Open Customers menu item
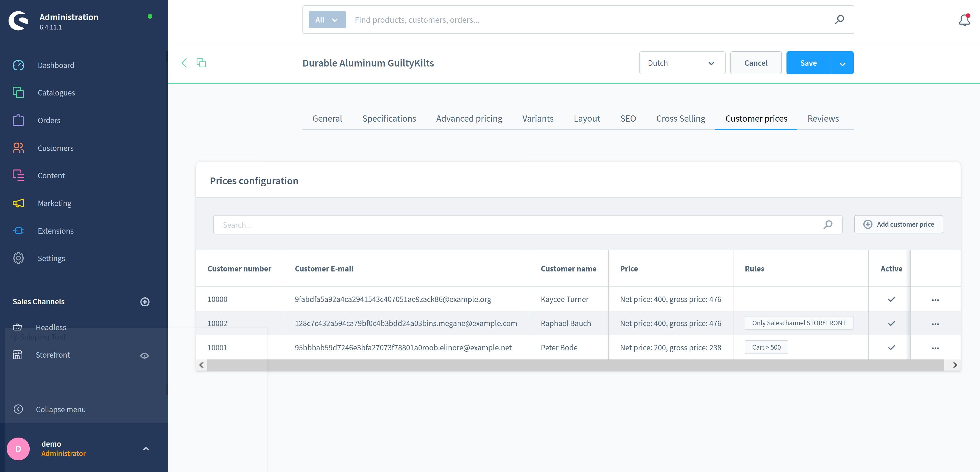The image size is (980, 472). coord(56,148)
